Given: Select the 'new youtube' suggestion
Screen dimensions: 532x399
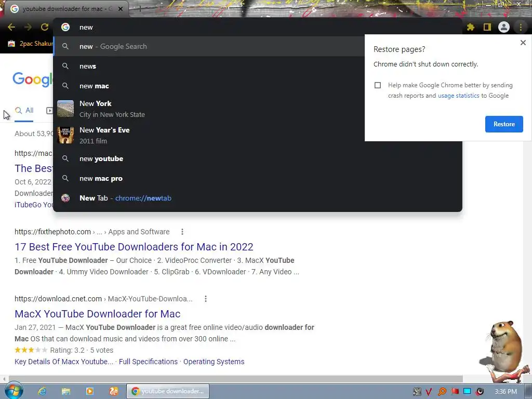Looking at the screenshot, I should click(258, 159).
